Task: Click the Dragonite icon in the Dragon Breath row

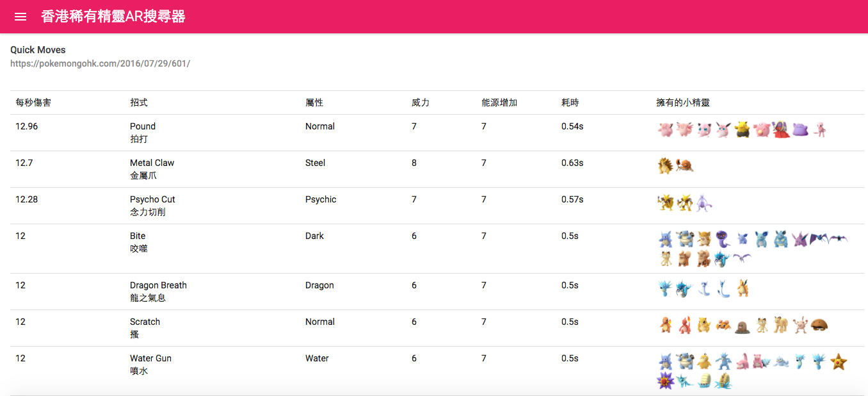Action: pos(743,289)
